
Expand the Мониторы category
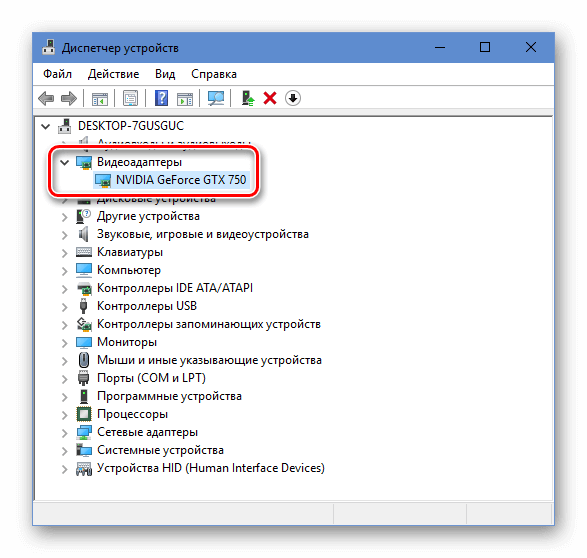point(65,343)
